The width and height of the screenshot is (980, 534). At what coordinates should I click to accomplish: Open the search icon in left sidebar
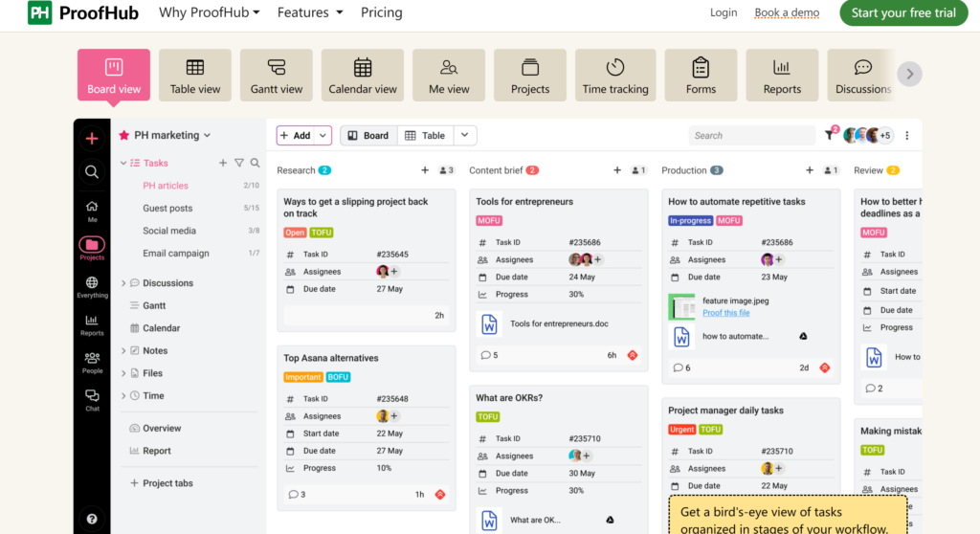pyautogui.click(x=92, y=172)
